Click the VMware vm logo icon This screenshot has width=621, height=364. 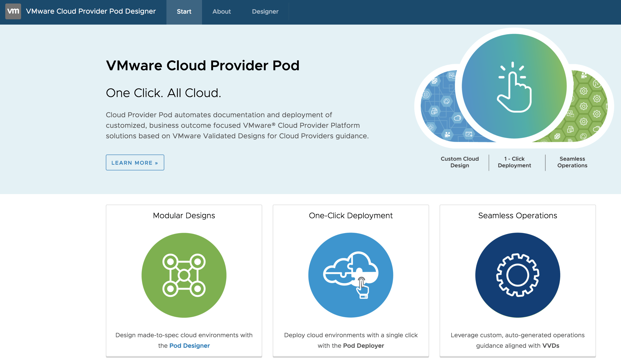(x=13, y=11)
